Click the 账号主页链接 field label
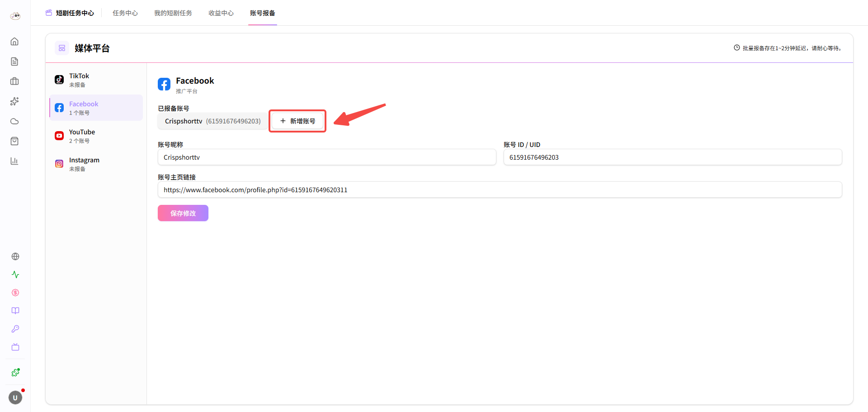The width and height of the screenshot is (868, 412). 177,177
